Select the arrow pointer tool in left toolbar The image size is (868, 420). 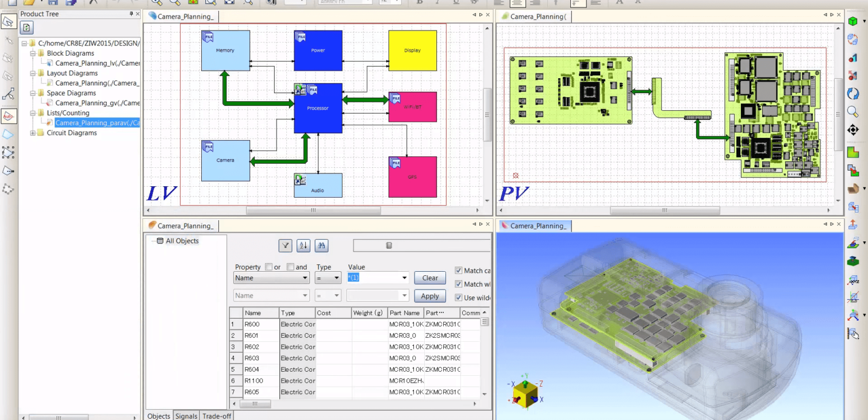(x=8, y=22)
